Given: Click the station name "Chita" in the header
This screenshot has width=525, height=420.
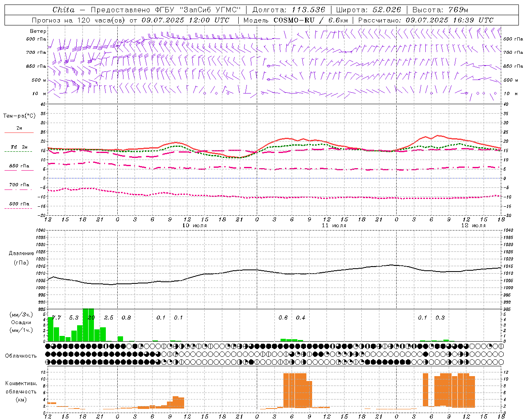Looking at the screenshot, I should pos(64,10).
